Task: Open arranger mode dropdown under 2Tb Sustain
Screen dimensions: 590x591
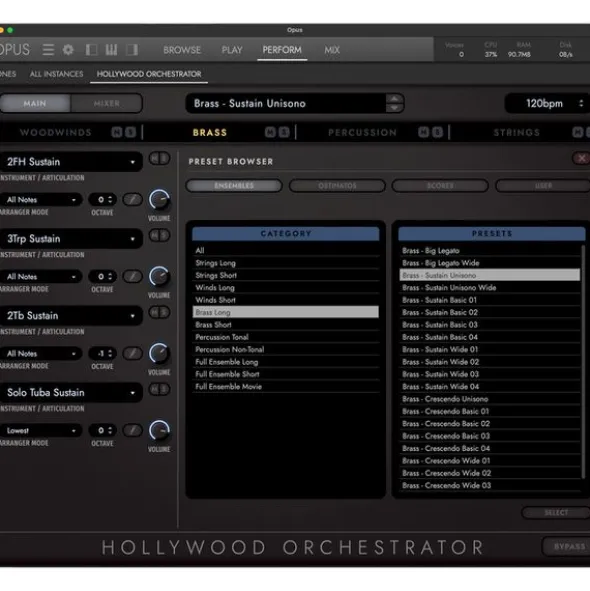Action: pos(40,353)
